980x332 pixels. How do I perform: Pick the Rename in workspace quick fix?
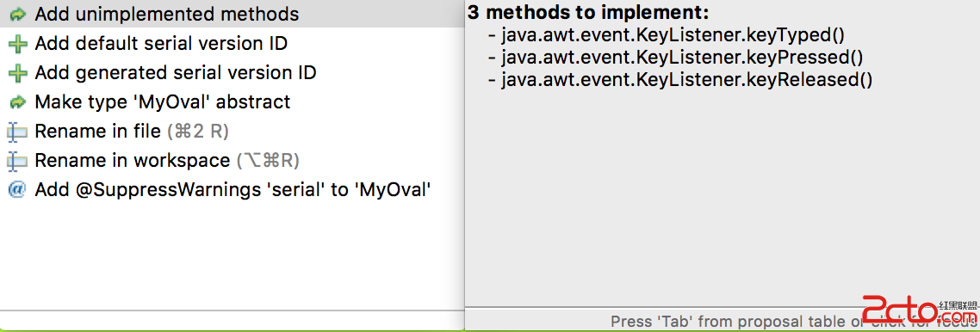(232, 161)
